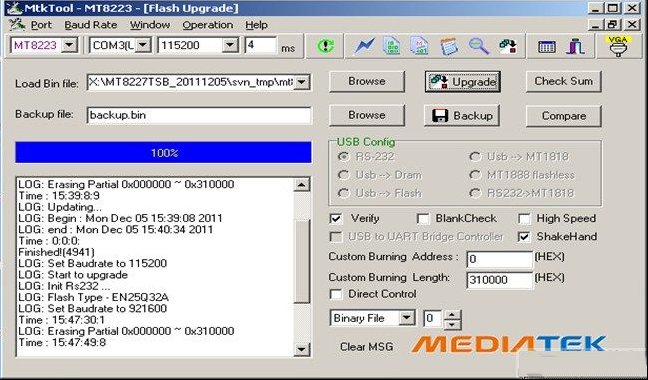Decrease the Binary File index spinner
Screen dimensions: 648x380
[x=453, y=324]
